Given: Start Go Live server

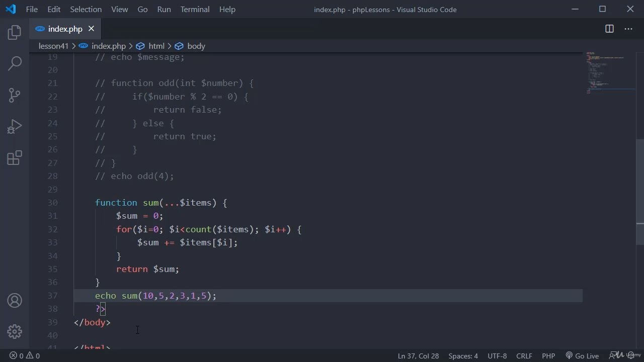Looking at the screenshot, I should click(x=582, y=355).
